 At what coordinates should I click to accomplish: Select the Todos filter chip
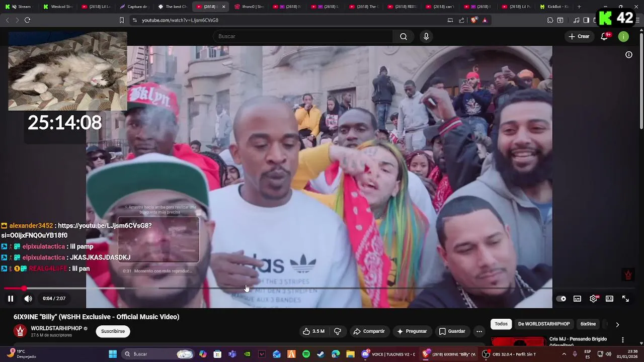coord(501,324)
